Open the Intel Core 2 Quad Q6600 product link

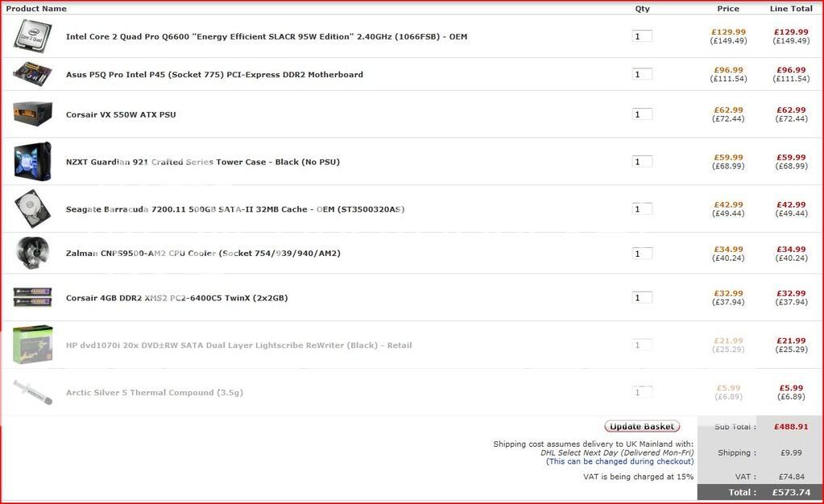(x=267, y=37)
